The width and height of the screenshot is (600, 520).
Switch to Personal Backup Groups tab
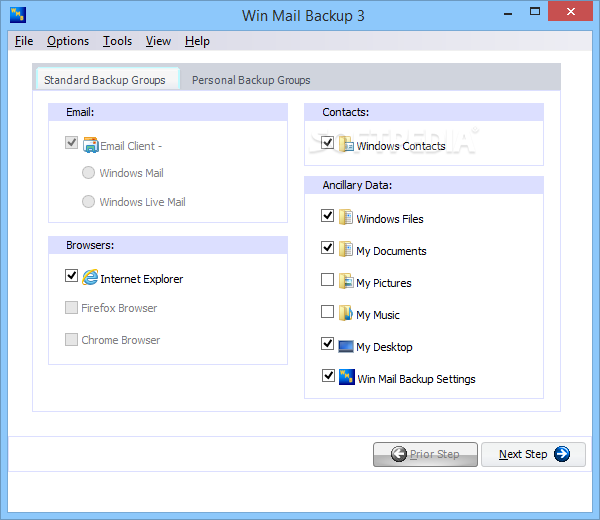click(x=251, y=80)
